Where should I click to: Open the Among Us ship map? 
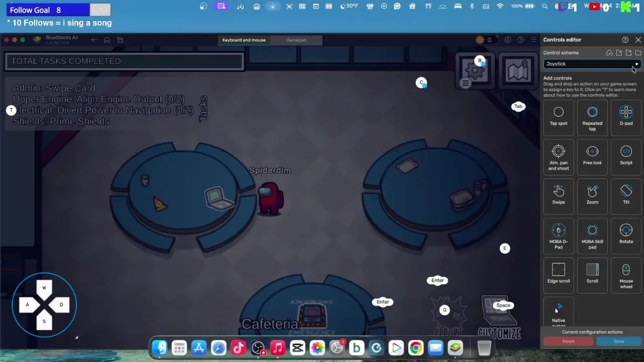point(518,71)
